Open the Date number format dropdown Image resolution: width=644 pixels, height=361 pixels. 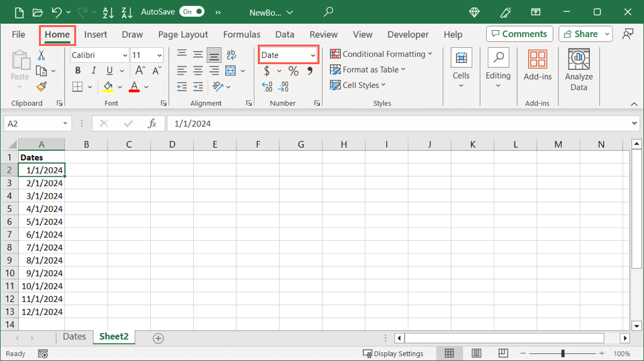point(313,55)
